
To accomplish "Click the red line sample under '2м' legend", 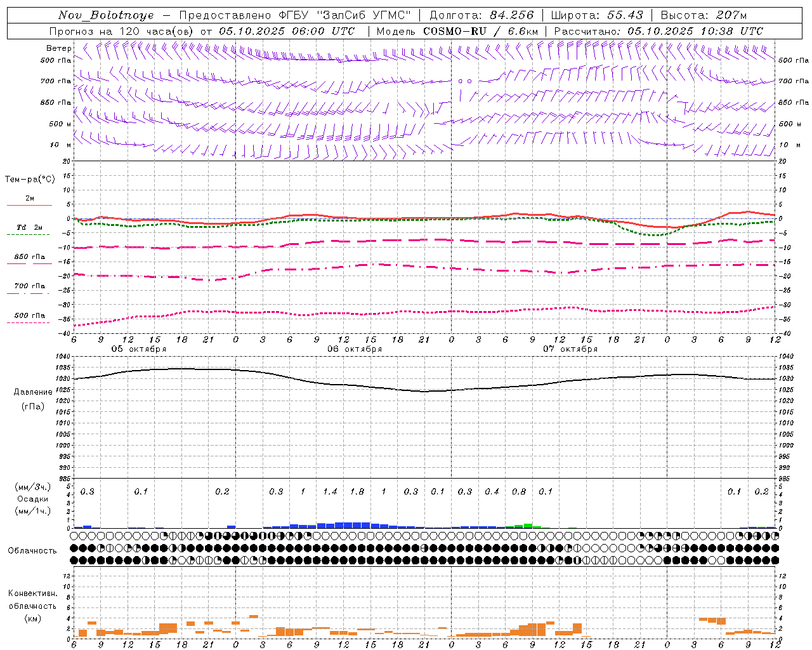I will point(29,205).
